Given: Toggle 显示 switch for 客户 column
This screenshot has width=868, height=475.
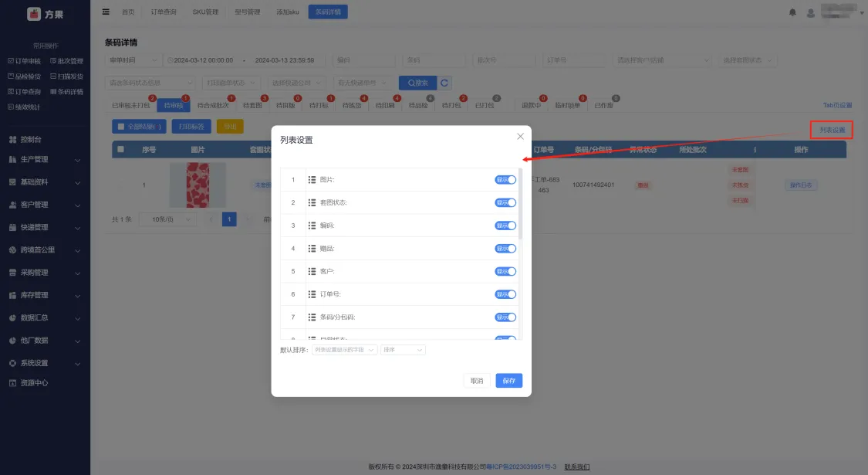Looking at the screenshot, I should (505, 271).
